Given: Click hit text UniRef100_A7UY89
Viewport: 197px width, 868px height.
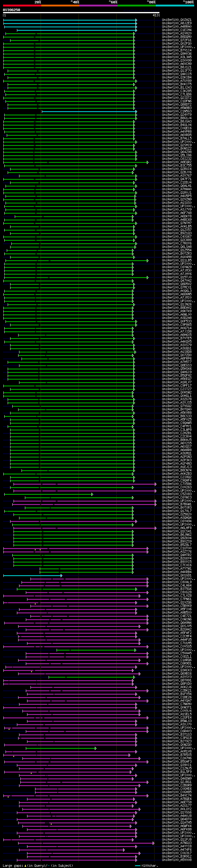Looking at the screenshot, I should pos(176,81).
